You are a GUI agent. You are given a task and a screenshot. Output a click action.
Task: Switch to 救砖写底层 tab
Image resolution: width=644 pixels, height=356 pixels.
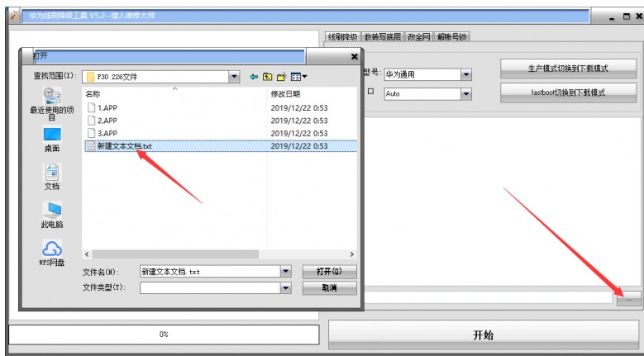(383, 37)
